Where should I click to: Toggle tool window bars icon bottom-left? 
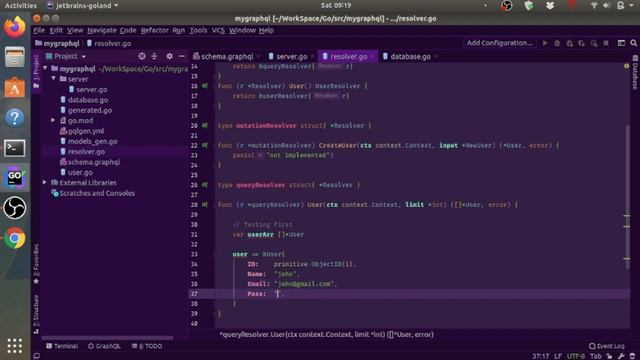pyautogui.click(x=36, y=356)
